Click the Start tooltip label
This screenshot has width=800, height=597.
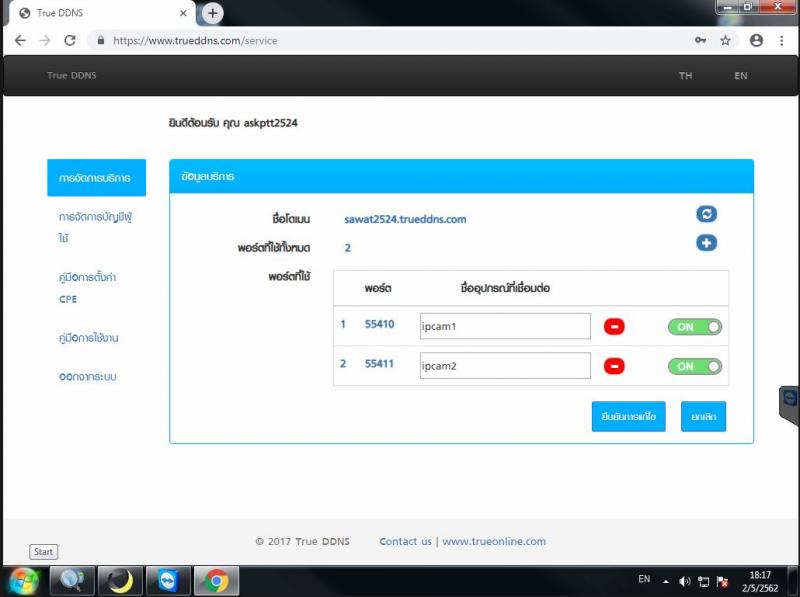point(43,552)
